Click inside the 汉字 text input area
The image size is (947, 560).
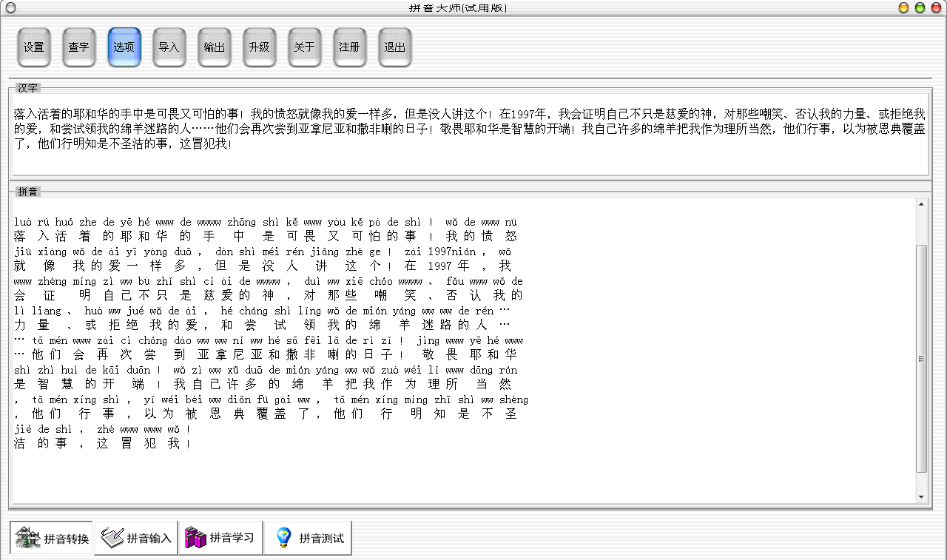click(x=470, y=133)
